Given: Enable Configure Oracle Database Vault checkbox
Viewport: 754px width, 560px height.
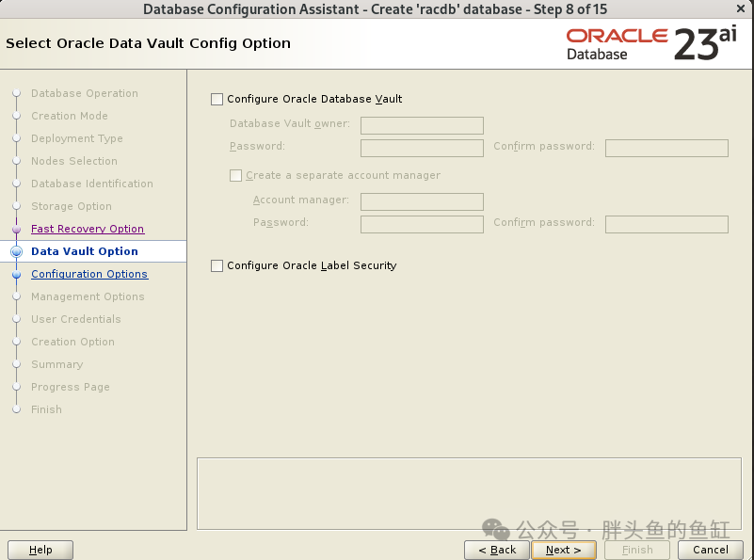Looking at the screenshot, I should [x=217, y=99].
